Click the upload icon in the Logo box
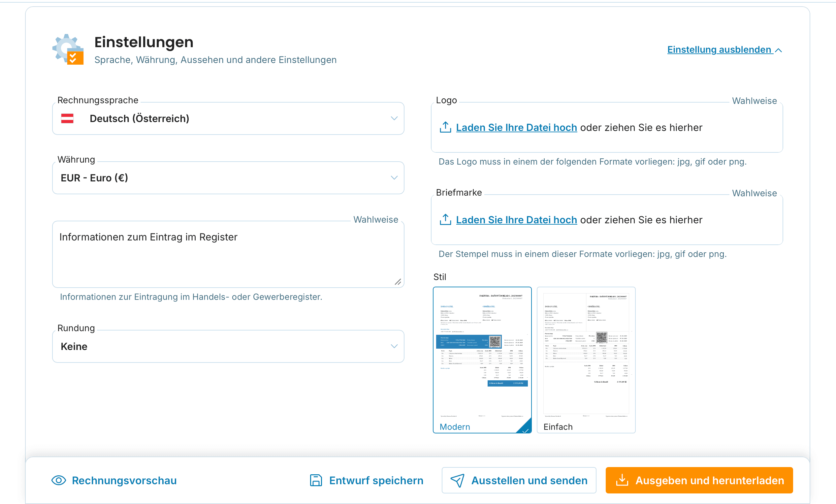This screenshot has height=504, width=836. coord(445,128)
